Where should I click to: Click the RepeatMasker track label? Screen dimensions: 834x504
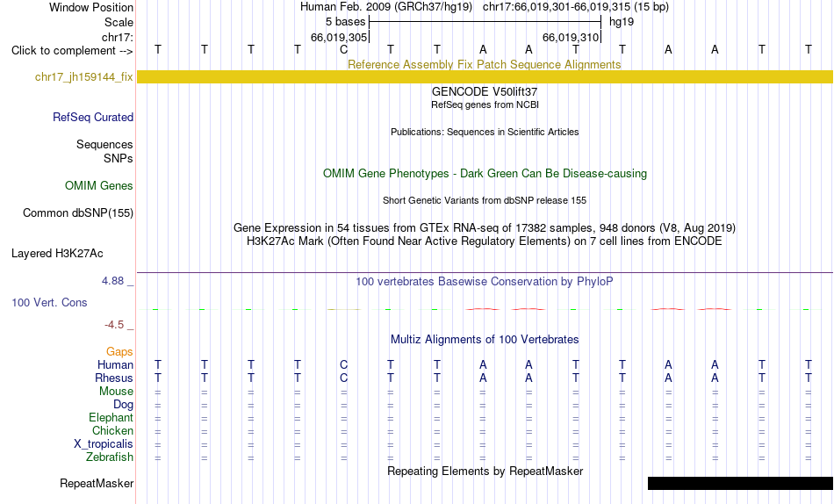tap(97, 483)
